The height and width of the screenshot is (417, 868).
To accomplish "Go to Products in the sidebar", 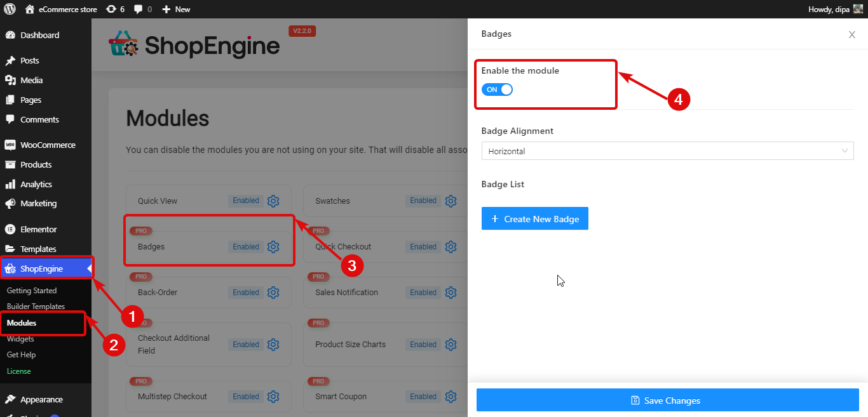I will 36,165.
